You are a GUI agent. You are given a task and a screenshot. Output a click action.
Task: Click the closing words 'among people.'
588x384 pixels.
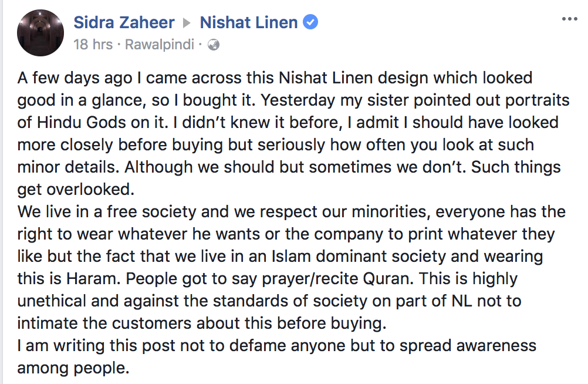tap(73, 368)
